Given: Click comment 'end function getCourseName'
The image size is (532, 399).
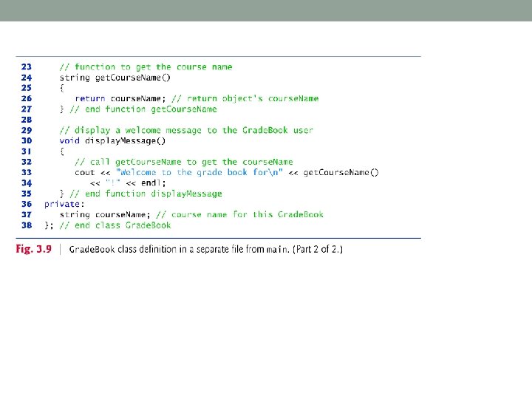Looking at the screenshot, I should tap(143, 109).
